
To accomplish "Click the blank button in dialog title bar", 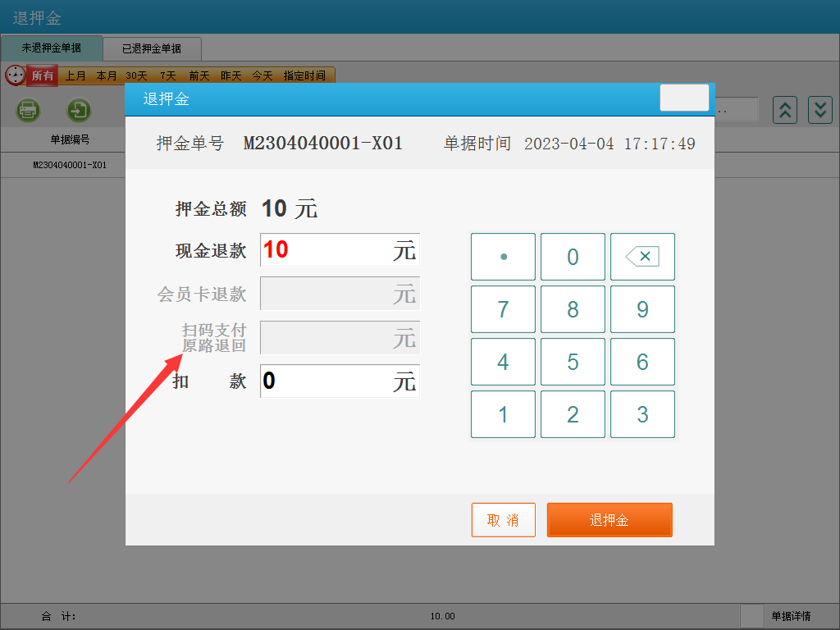I will click(x=684, y=98).
